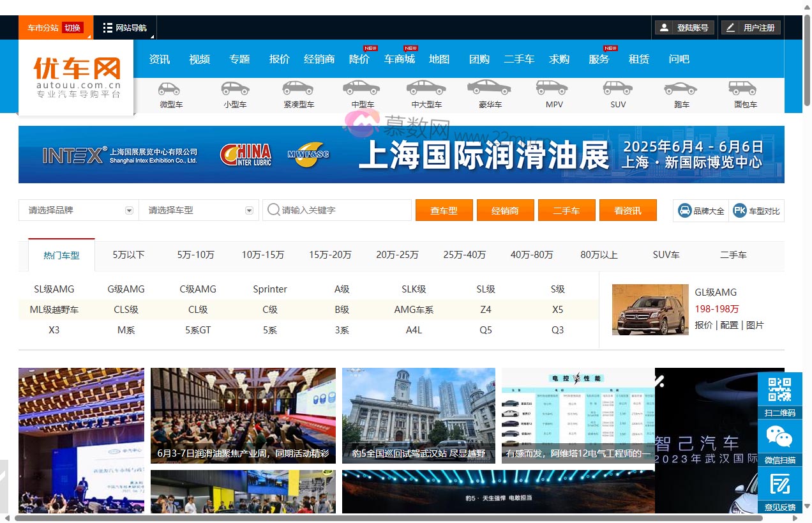The width and height of the screenshot is (812, 523).
Task: Open the 请选择车型 model dropdown
Action: [x=249, y=210]
